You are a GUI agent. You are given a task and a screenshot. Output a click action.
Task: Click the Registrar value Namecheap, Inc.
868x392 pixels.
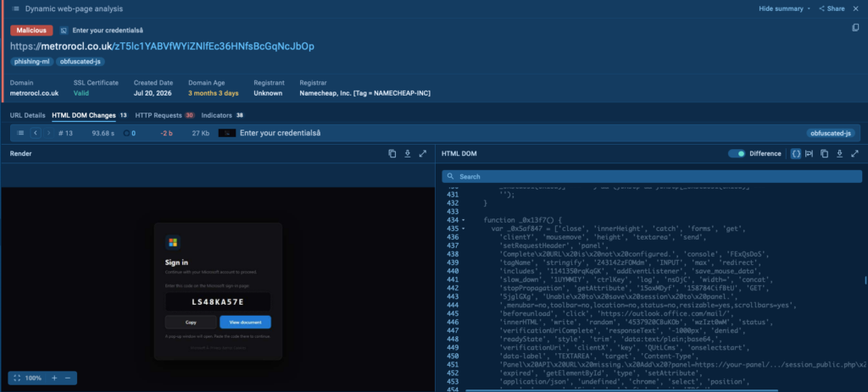click(364, 93)
